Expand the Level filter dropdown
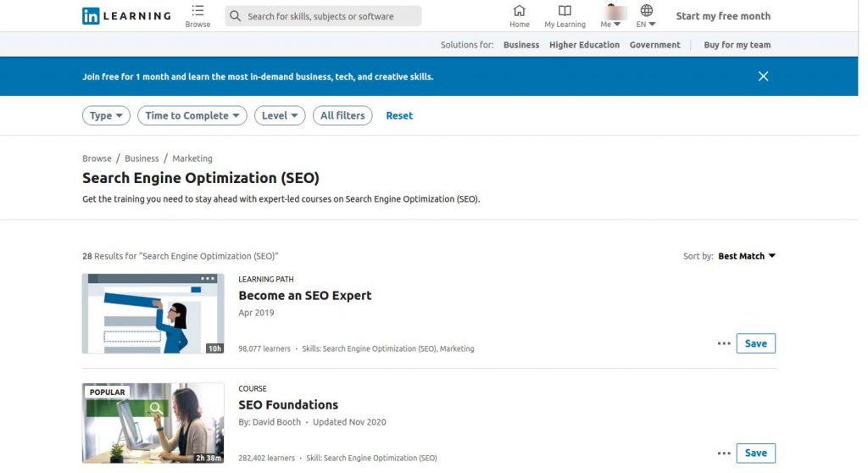 (280, 116)
